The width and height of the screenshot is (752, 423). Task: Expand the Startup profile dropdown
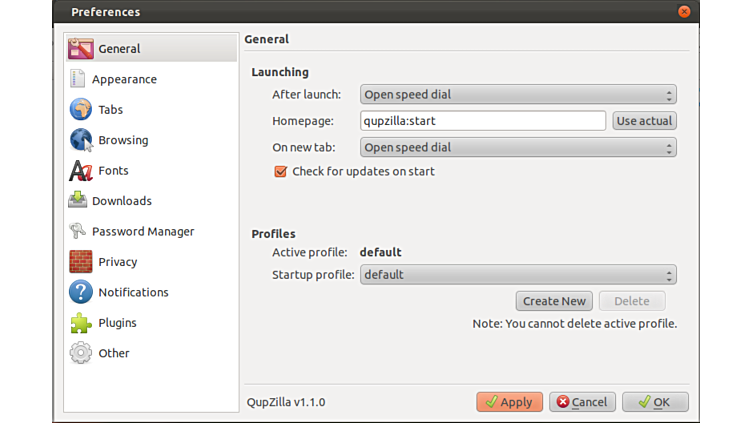point(518,275)
